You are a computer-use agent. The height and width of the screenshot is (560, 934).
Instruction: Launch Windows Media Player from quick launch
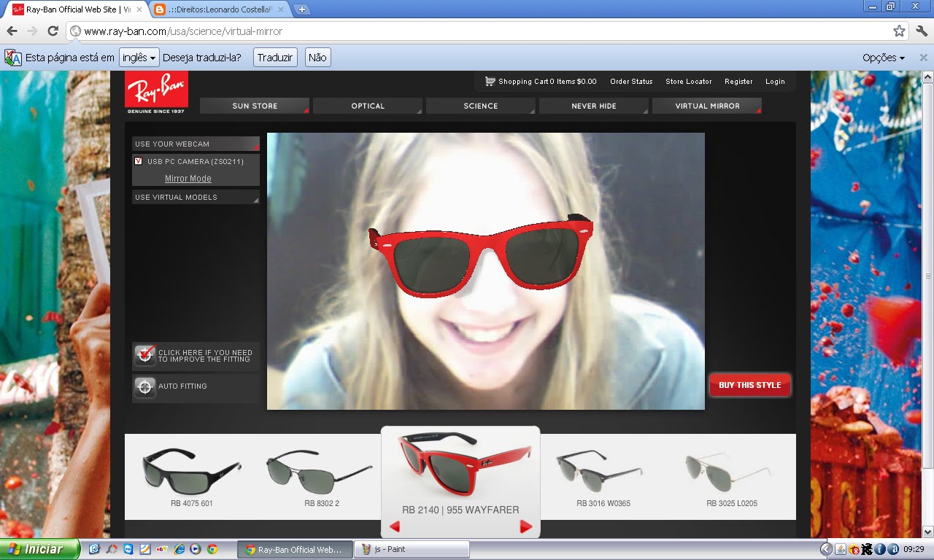196,549
